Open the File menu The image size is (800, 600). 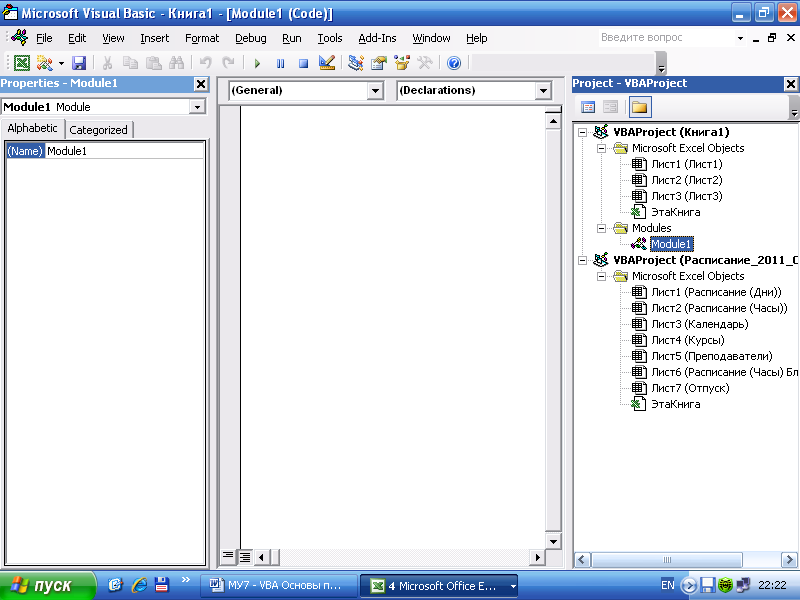tap(44, 38)
